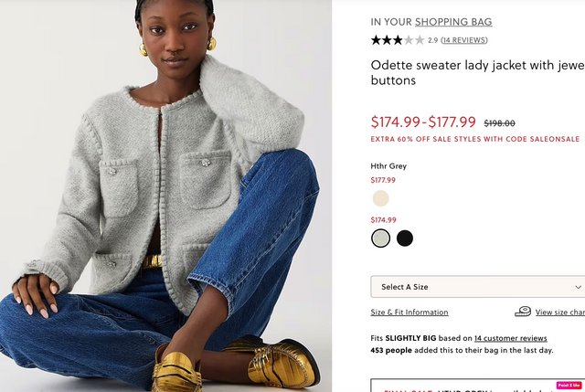Open the tape measure size chart icon

(x=523, y=312)
